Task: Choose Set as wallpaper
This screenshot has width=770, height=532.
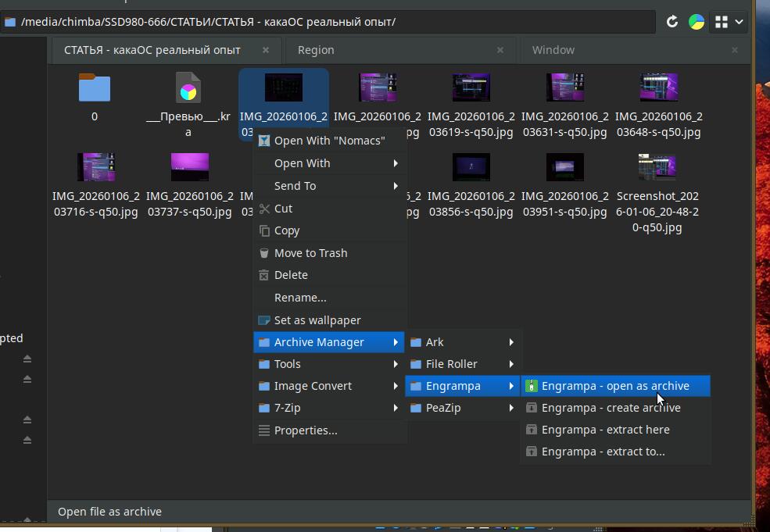Action: (x=317, y=320)
